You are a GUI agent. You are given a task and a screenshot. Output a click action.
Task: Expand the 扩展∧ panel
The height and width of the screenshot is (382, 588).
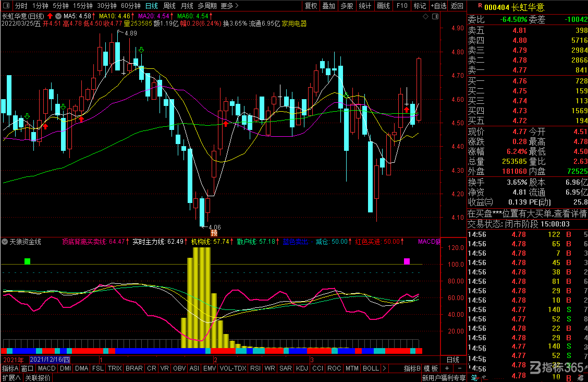[x=11, y=378]
